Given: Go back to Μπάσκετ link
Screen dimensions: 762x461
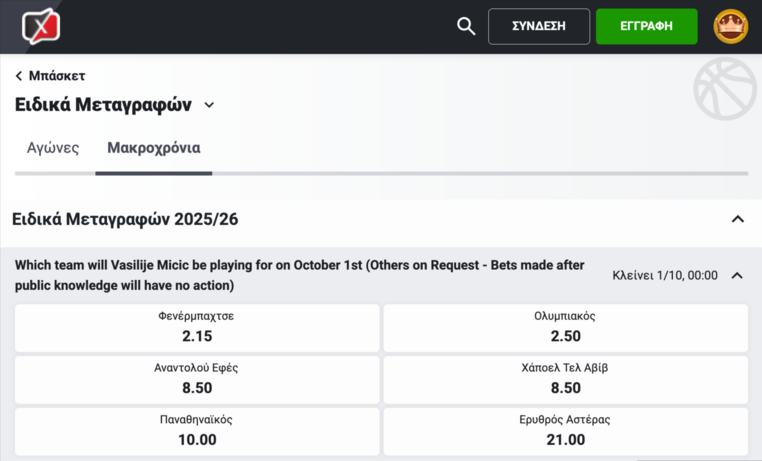Looking at the screenshot, I should tap(57, 76).
